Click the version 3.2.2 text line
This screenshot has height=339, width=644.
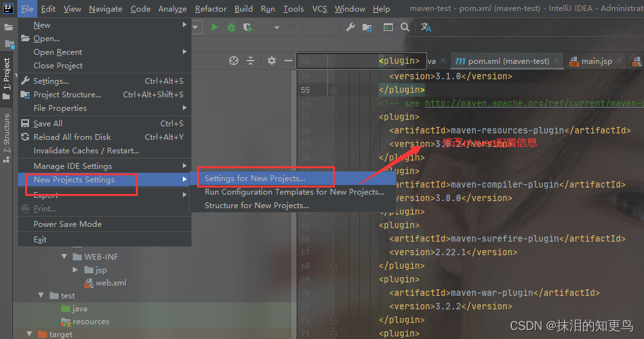pos(451,307)
